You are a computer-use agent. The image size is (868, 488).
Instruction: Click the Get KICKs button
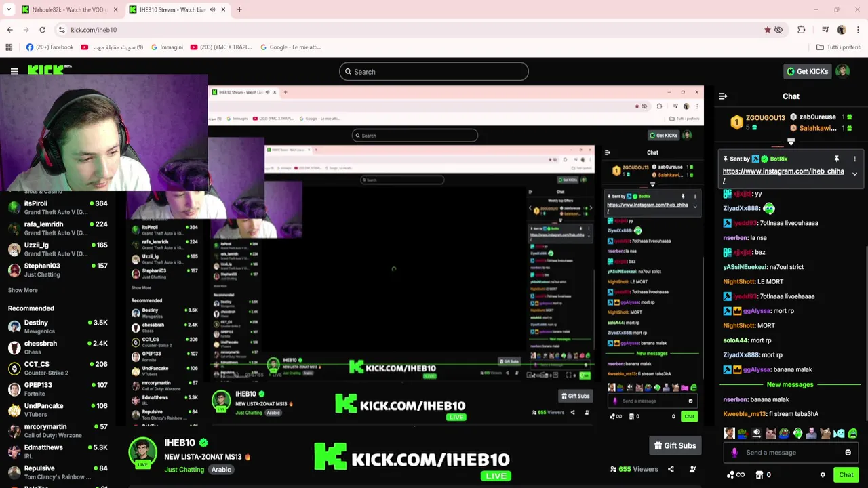pyautogui.click(x=807, y=71)
